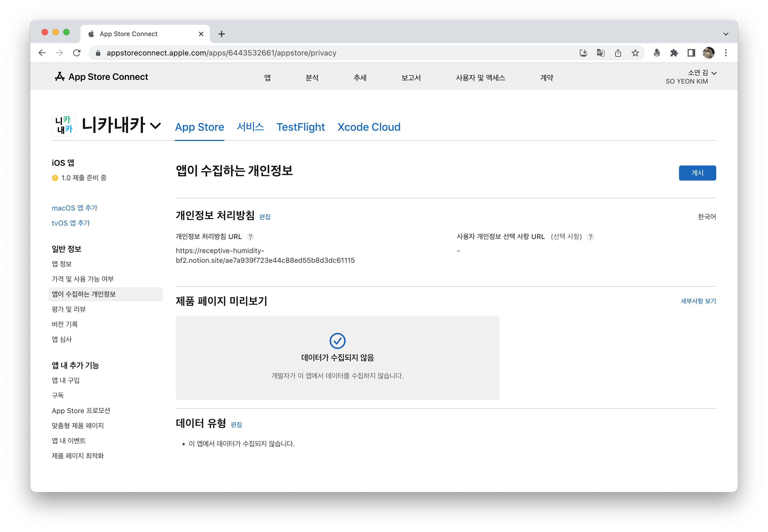
Task: Expand the 니카내카 app switcher chevron
Action: [x=155, y=126]
